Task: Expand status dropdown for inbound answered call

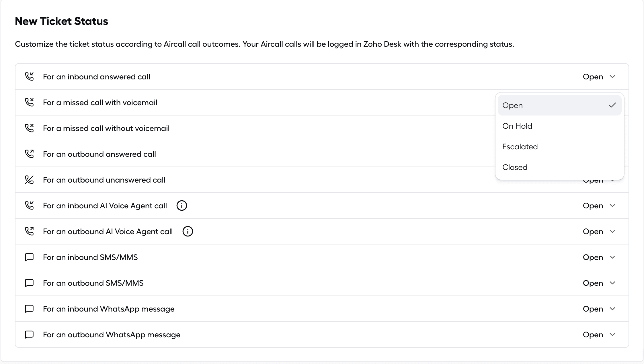Action: point(599,77)
